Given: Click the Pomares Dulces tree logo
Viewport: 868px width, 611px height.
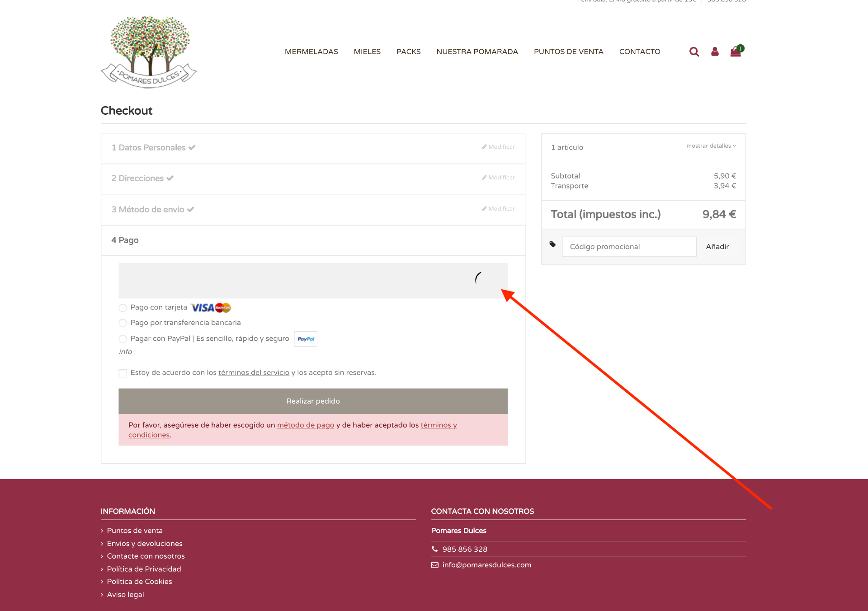Looking at the screenshot, I should [148, 52].
